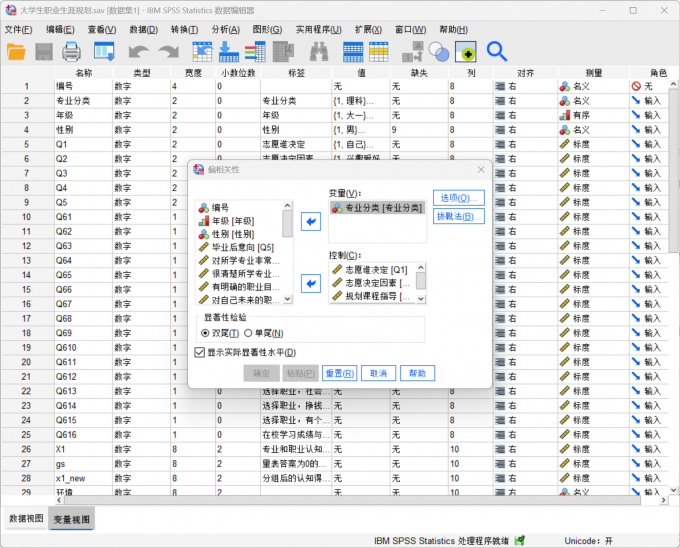
Task: Click the Open data file folder icon
Action: coord(16,52)
